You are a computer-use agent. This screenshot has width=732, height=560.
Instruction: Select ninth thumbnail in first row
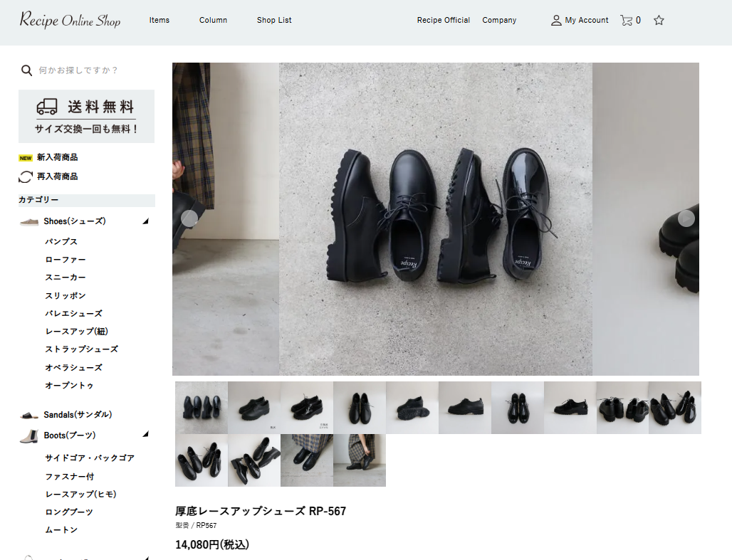tap(623, 408)
